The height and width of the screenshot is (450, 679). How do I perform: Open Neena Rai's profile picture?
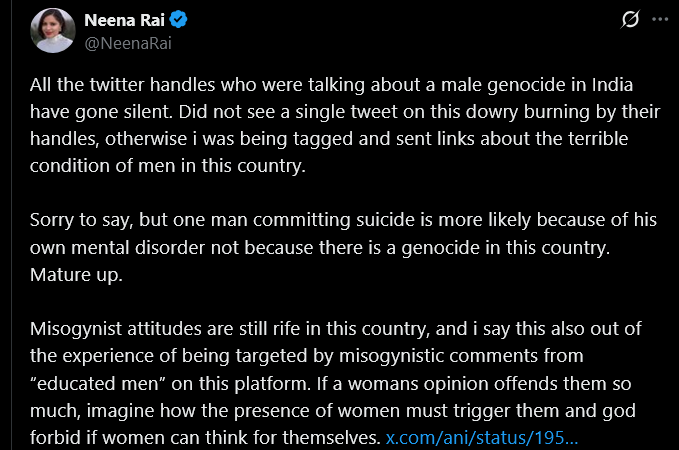(x=49, y=32)
